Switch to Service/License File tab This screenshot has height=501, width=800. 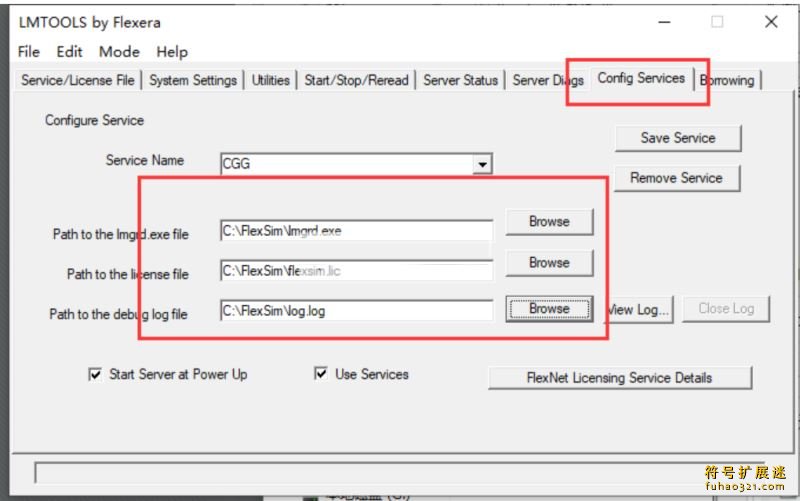(78, 80)
